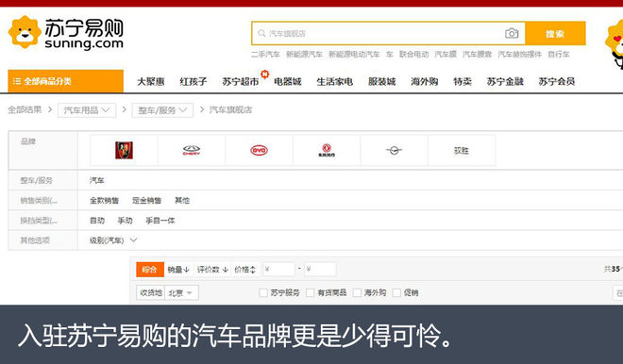The image size is (623, 364).
Task: Select the Chery brand logo
Action: [192, 150]
